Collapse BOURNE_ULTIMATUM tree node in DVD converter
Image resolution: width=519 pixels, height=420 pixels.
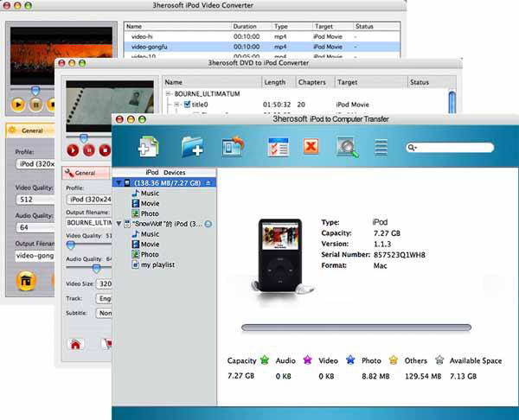[x=168, y=94]
